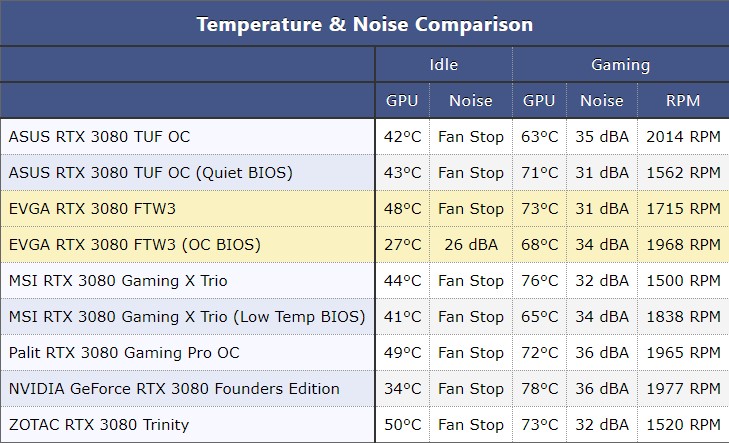The image size is (729, 443).
Task: Click the Palit RTX 3080 Gaming Pro OC name
Action: tap(124, 353)
